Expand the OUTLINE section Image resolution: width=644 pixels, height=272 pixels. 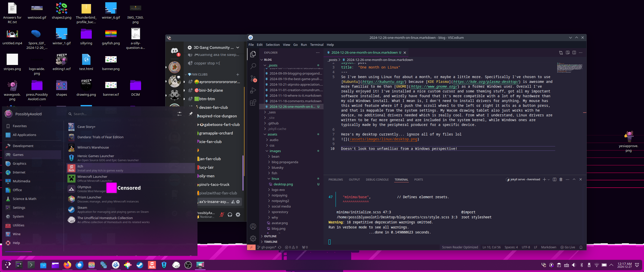coord(270,236)
